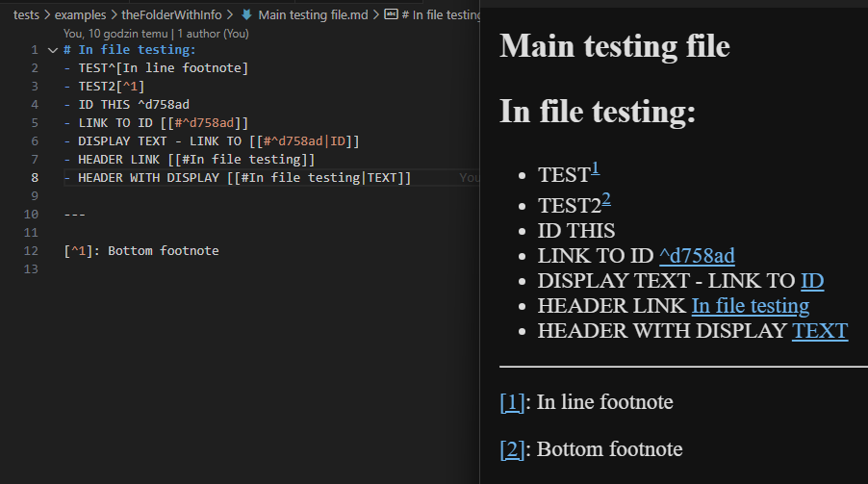Follow the 'ID' link in preview

(x=812, y=281)
